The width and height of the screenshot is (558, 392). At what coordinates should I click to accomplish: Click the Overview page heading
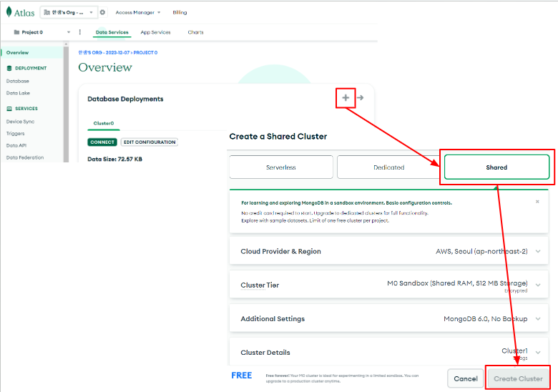(x=105, y=67)
